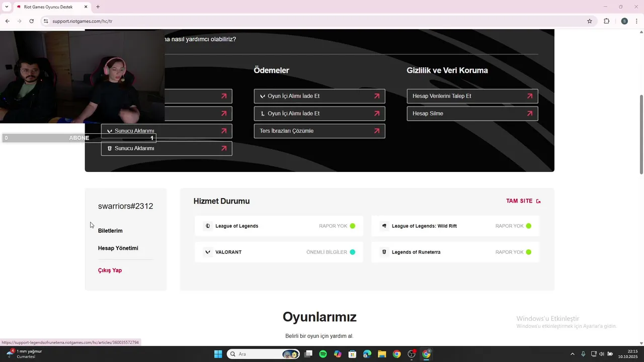This screenshot has height=362, width=644.
Task: Open Valorant Oyun İçi Alımı İade Et
Action: pos(319,96)
